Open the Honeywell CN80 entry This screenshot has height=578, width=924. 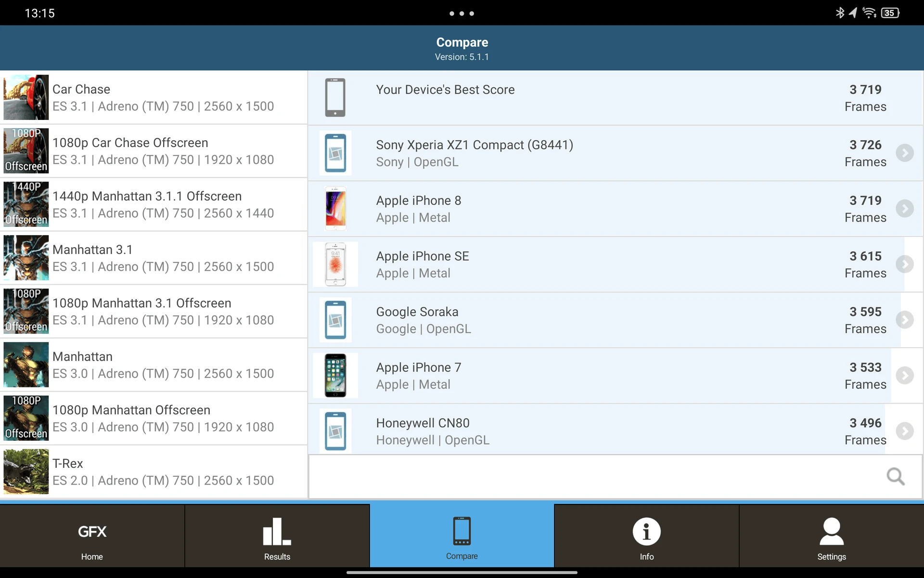(616, 430)
